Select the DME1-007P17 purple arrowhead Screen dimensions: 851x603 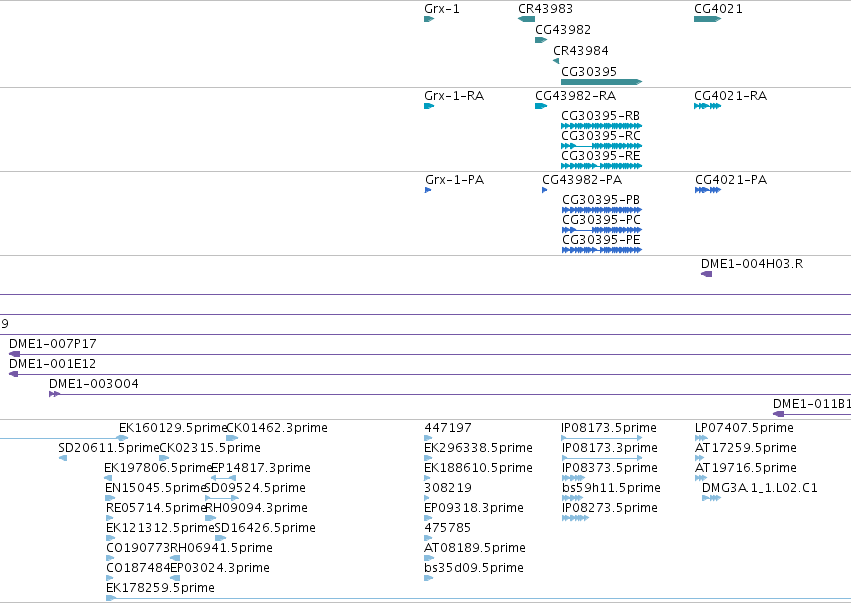coord(14,354)
